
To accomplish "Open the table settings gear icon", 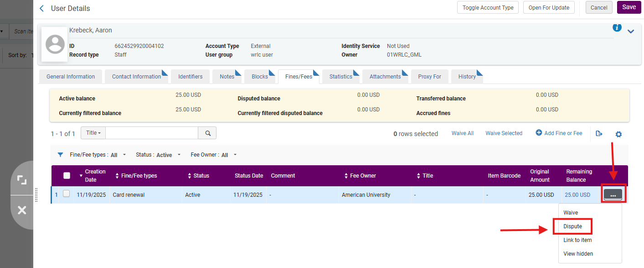I will [x=618, y=134].
